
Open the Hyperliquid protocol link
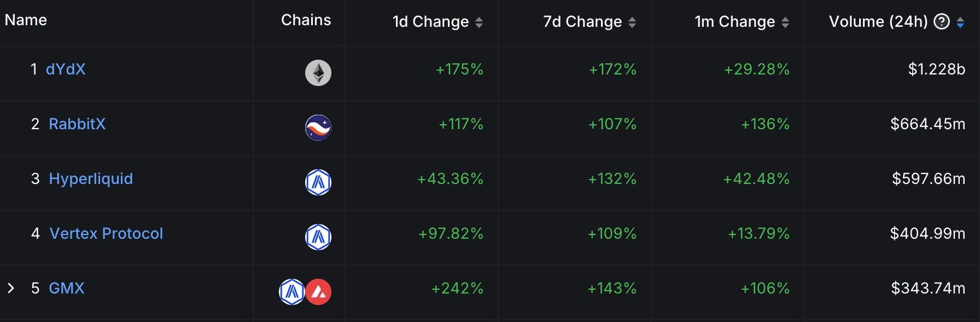pyautogui.click(x=91, y=179)
